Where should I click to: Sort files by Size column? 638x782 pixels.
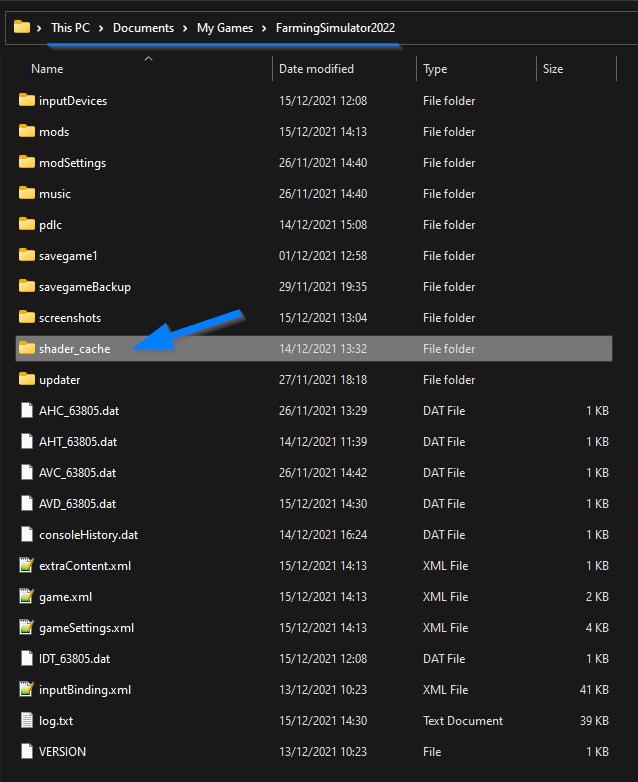pyautogui.click(x=553, y=69)
